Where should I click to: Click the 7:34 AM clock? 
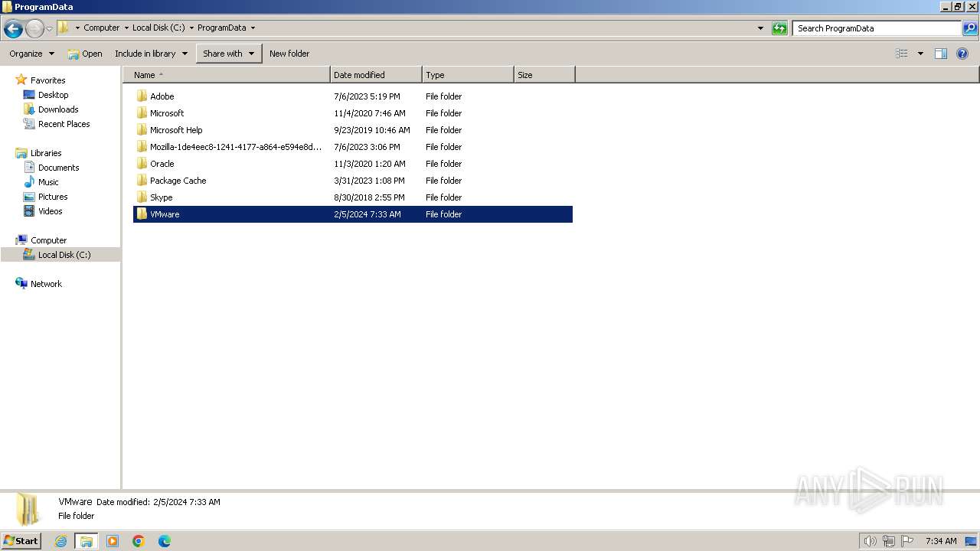coord(941,541)
